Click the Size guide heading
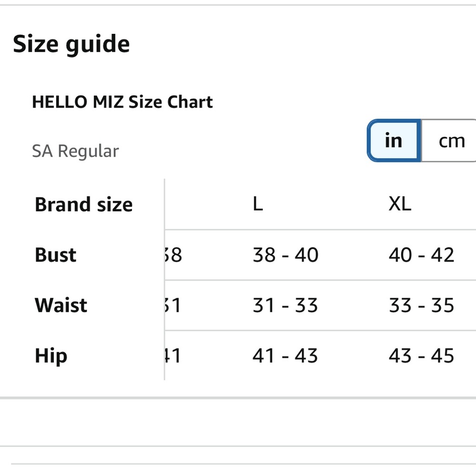 coord(71,44)
